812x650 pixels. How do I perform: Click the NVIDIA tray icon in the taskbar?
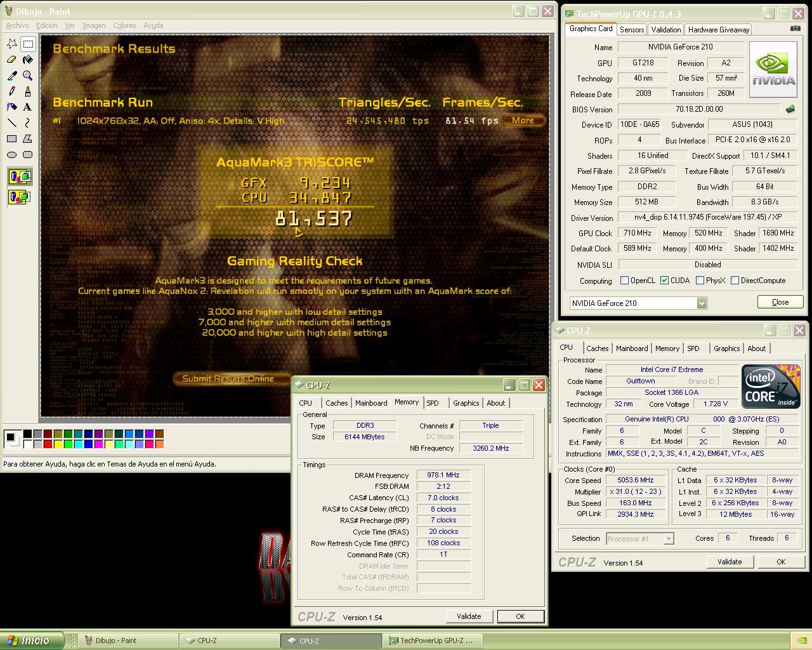(x=801, y=640)
